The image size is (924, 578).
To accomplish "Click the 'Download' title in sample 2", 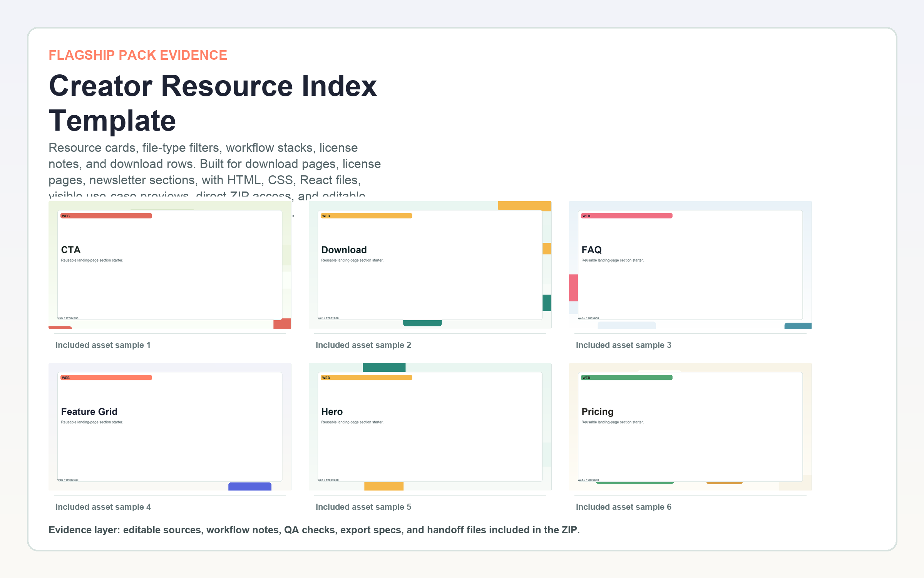I will (x=344, y=250).
